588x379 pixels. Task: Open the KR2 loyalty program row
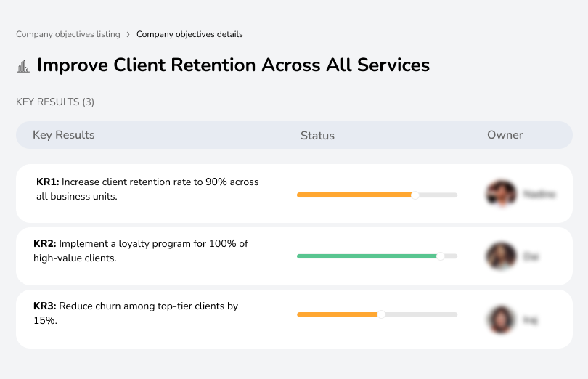(x=294, y=256)
